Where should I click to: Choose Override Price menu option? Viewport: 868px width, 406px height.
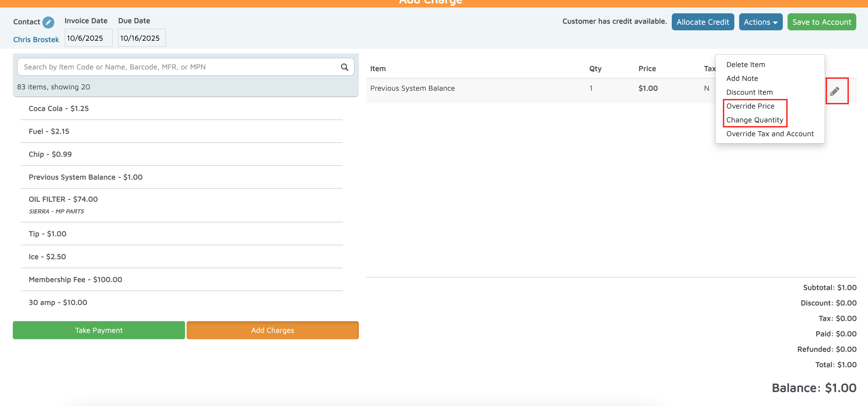(x=750, y=106)
